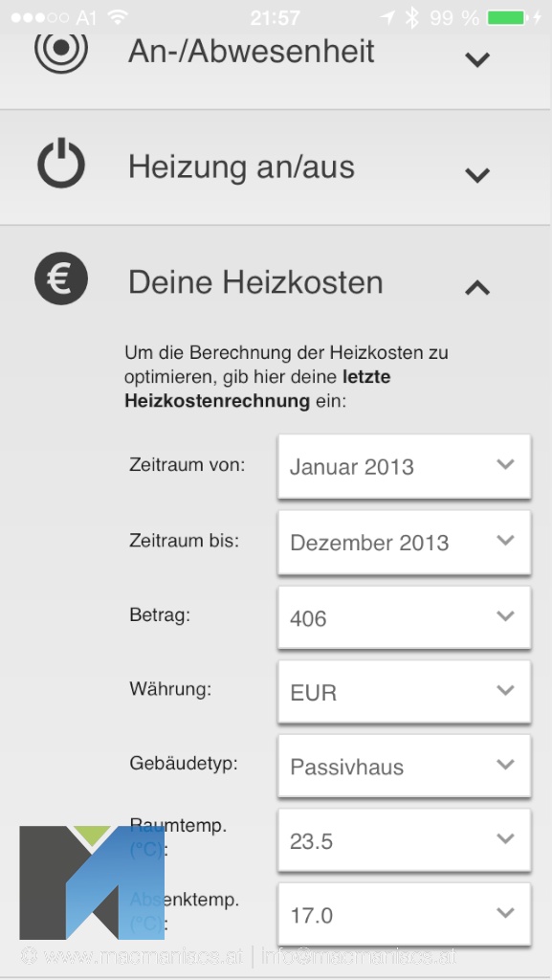Image resolution: width=552 pixels, height=980 pixels.
Task: Tap the An-/Abwesenheit presence target icon
Action: point(61,49)
